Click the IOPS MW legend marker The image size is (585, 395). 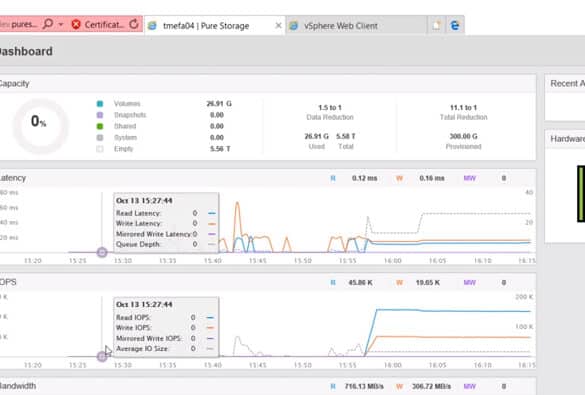[x=469, y=283]
